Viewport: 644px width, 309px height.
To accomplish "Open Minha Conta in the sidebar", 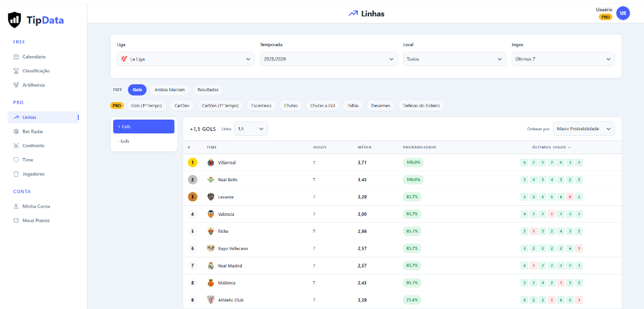I will [43, 206].
